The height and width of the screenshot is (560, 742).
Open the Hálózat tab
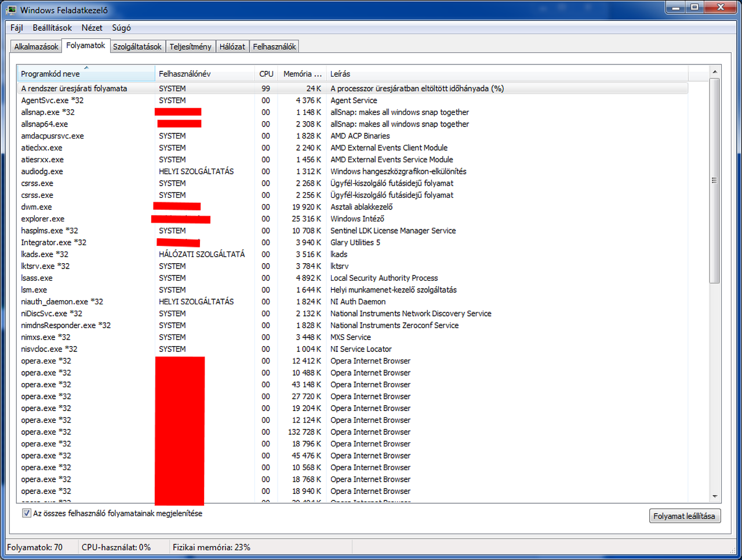[232, 46]
